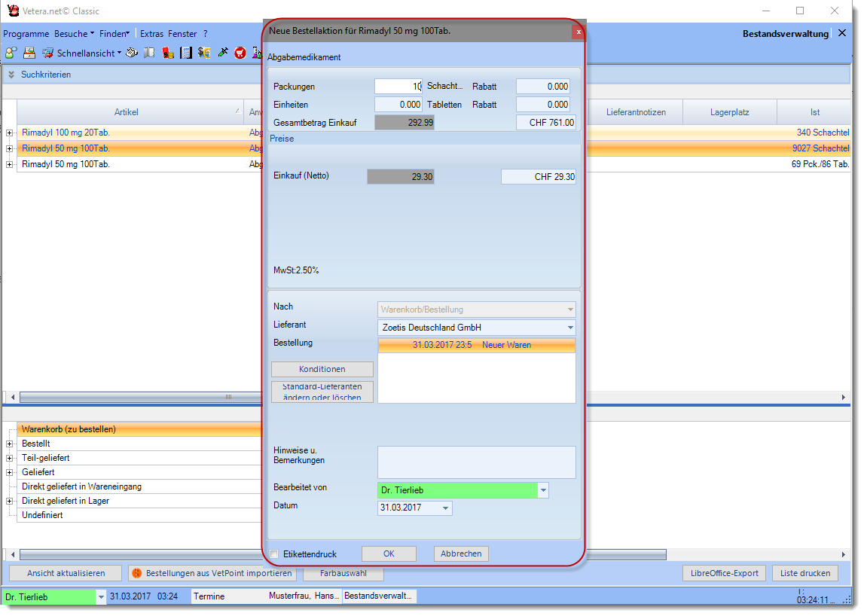864x616 pixels.
Task: Click the filing drawer icon in toolbar
Action: 29,53
